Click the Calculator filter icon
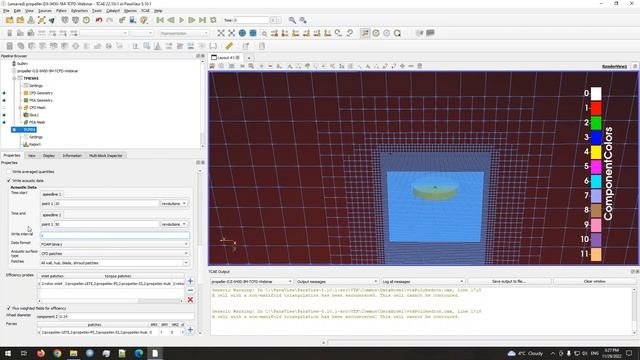Viewport: 640px width, 360px height. tap(9, 46)
